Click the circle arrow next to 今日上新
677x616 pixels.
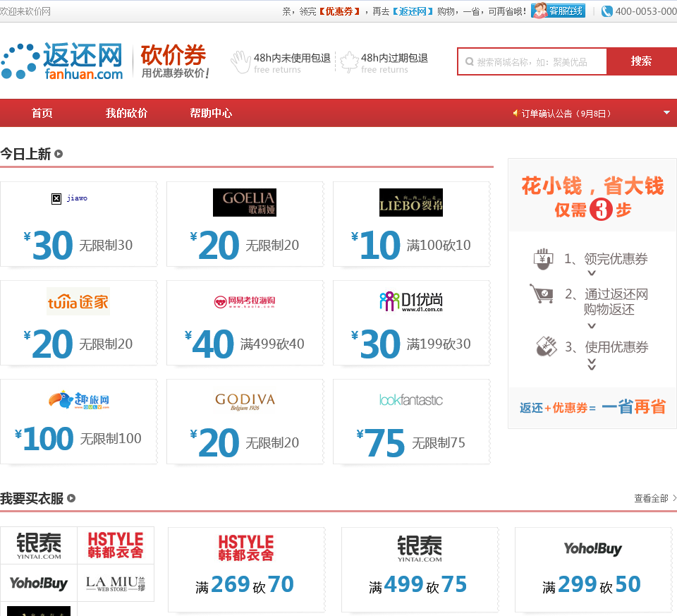click(59, 154)
